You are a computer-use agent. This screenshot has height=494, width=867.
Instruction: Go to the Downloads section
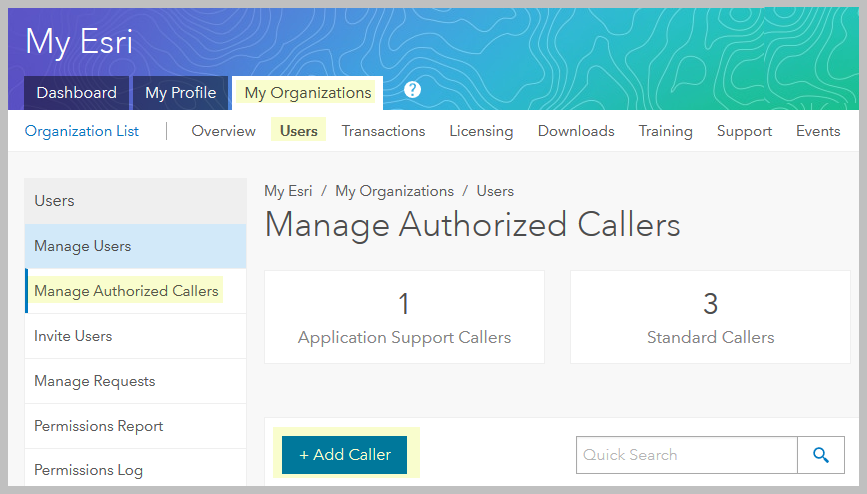[576, 131]
